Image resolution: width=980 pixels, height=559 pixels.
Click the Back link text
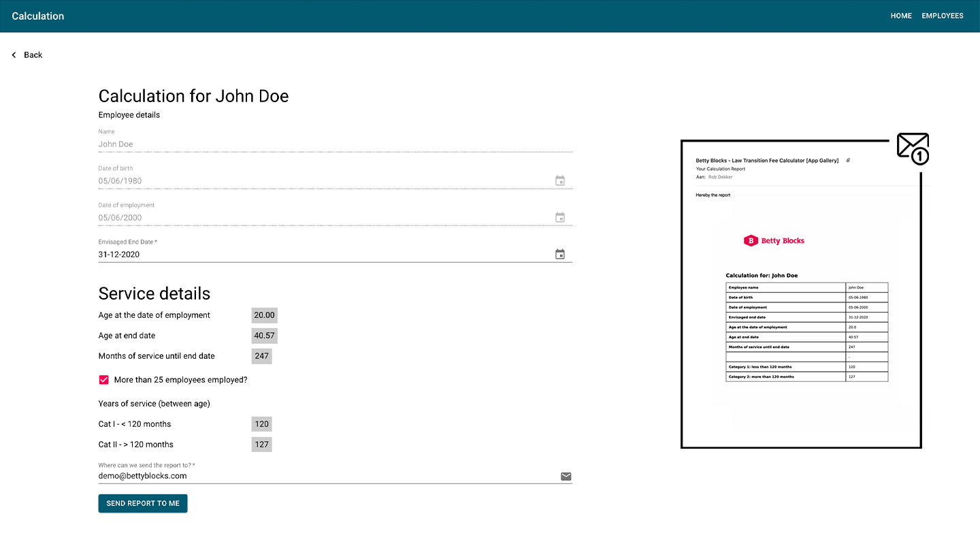pos(33,55)
